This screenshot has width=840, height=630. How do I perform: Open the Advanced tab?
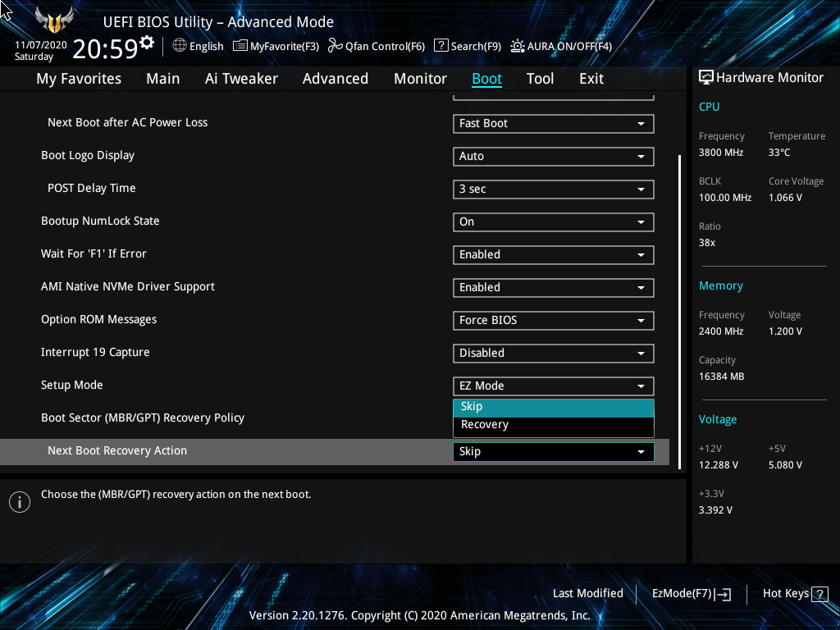(x=336, y=79)
